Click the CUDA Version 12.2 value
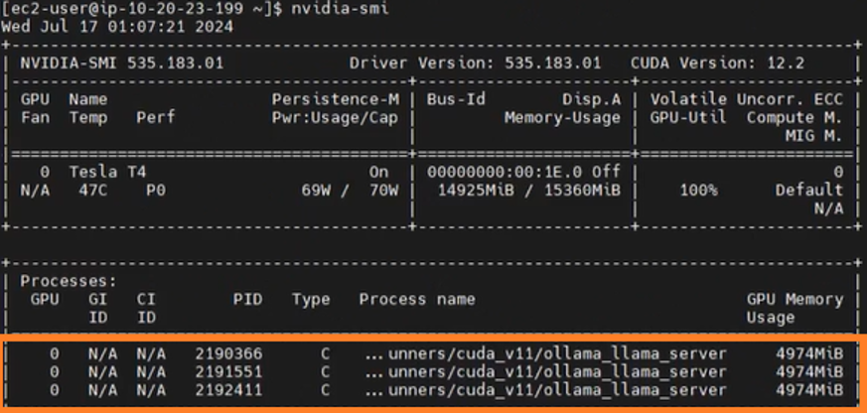Viewport: 868px width, 413px height. (x=717, y=64)
